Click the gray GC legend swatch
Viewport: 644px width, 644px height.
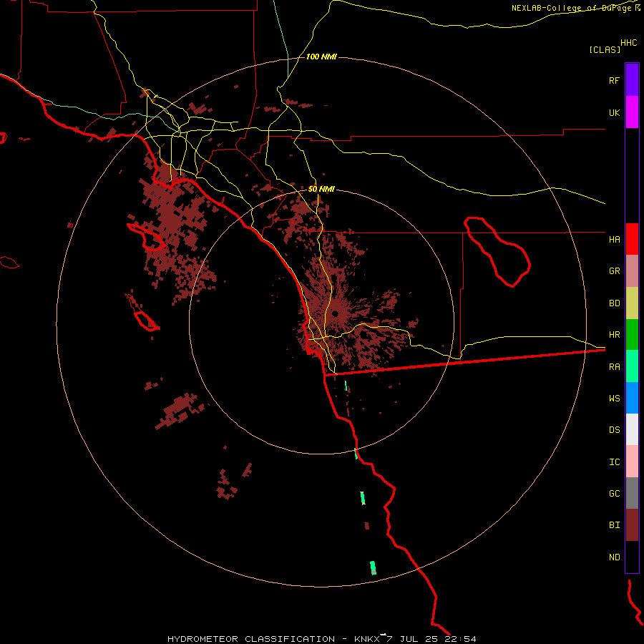point(632,493)
